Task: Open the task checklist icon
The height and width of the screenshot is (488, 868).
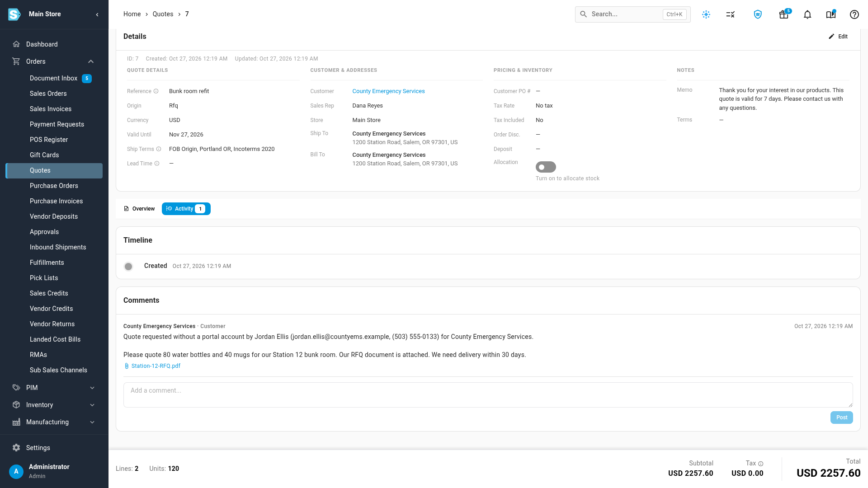Action: [731, 14]
